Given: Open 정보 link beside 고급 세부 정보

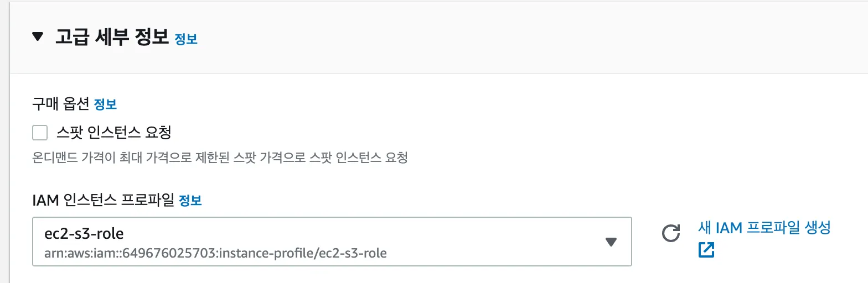Looking at the screenshot, I should click(186, 39).
